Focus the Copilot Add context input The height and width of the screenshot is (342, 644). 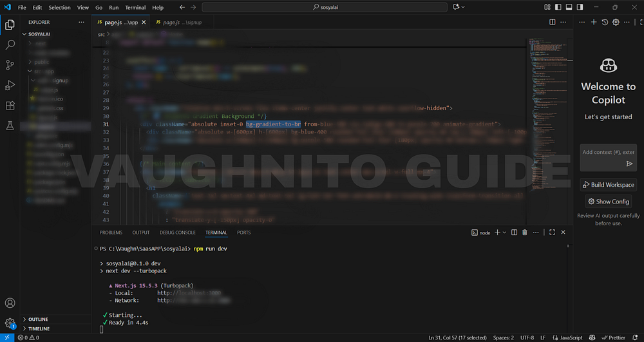click(608, 152)
